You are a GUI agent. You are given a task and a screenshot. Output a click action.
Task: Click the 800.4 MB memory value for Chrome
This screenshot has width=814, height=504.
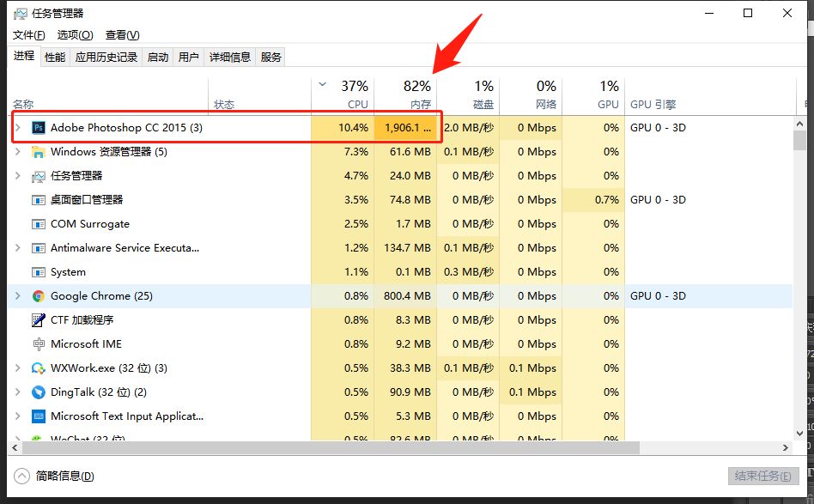tap(407, 296)
